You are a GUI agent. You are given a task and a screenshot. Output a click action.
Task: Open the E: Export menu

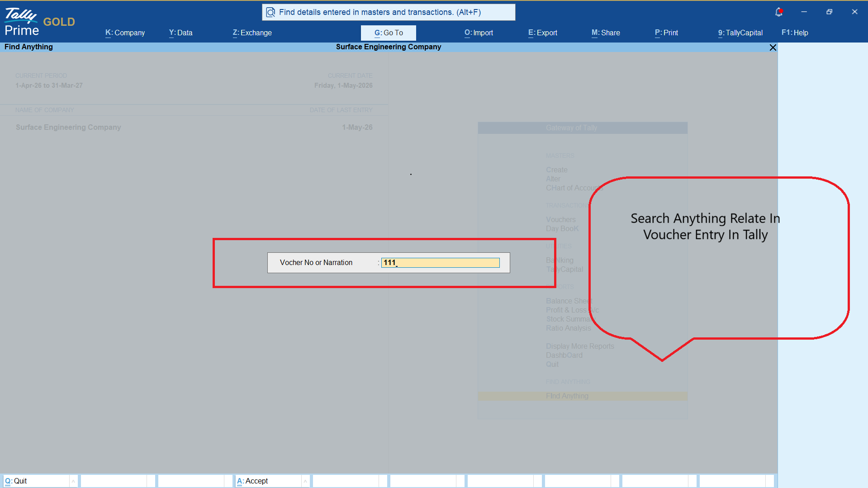[x=543, y=33]
